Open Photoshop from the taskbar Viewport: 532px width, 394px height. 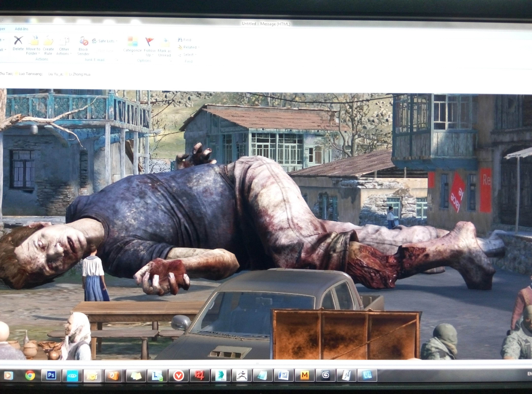click(51, 375)
